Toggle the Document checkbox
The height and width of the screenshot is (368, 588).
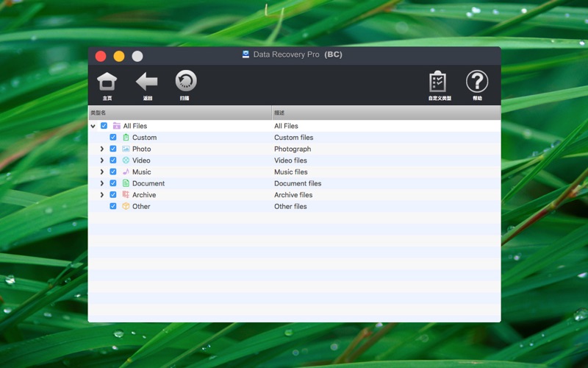[112, 183]
